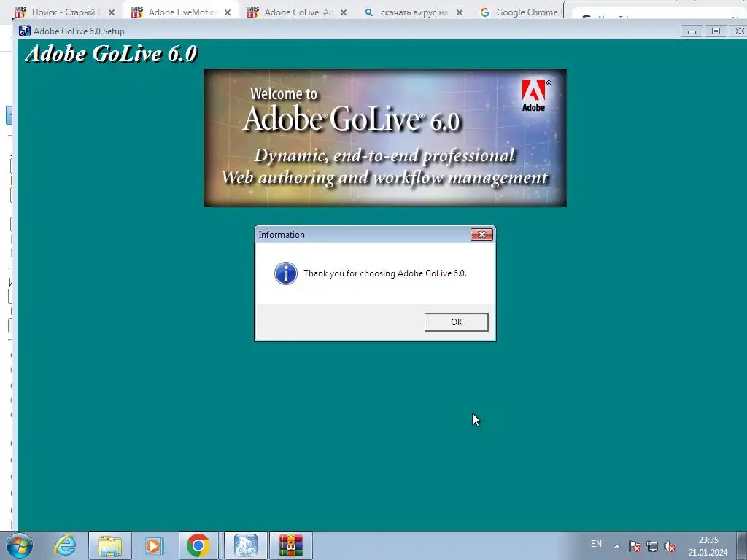
Task: Open Windows Media Player from taskbar
Action: click(155, 545)
